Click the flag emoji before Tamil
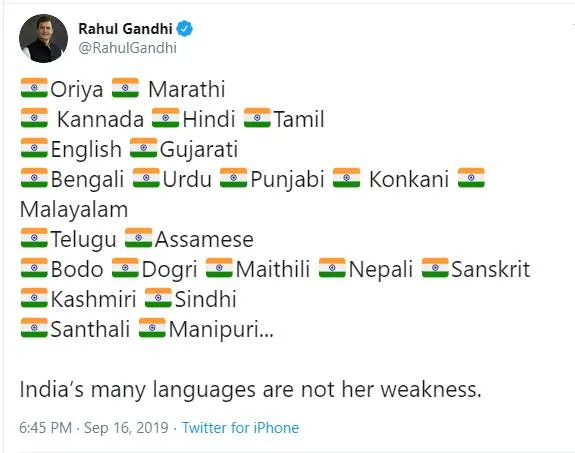575x453 pixels. point(257,118)
